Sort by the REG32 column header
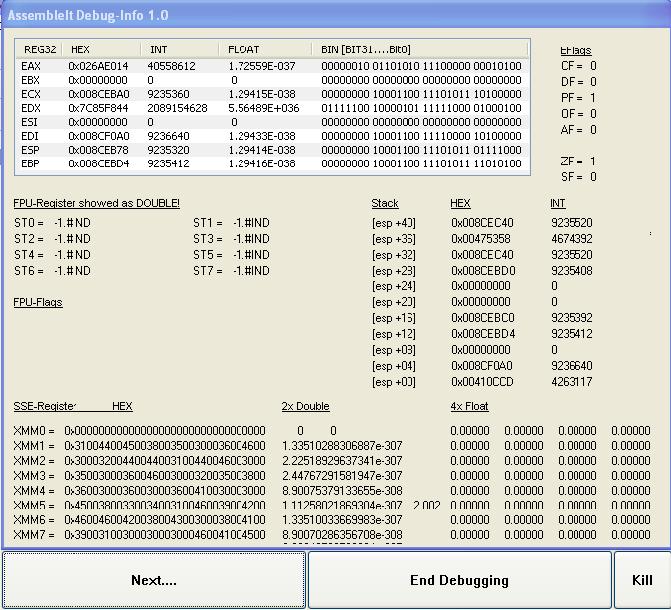Screen dimensions: 671x610 pos(40,49)
